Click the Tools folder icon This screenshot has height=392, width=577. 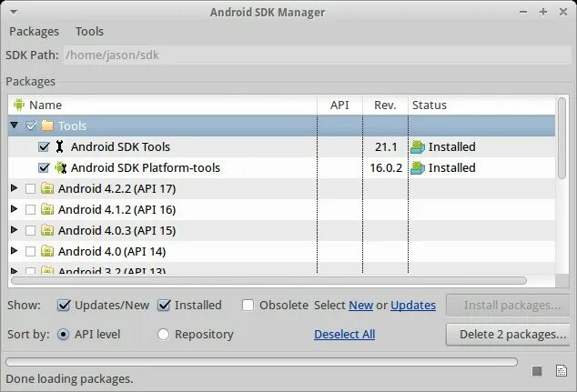pyautogui.click(x=47, y=126)
